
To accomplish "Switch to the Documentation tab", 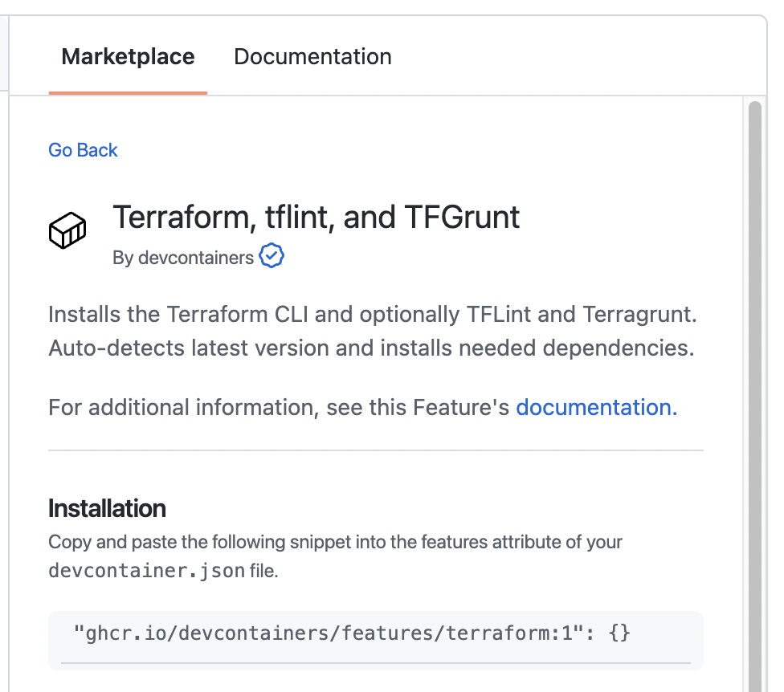I will (x=312, y=56).
